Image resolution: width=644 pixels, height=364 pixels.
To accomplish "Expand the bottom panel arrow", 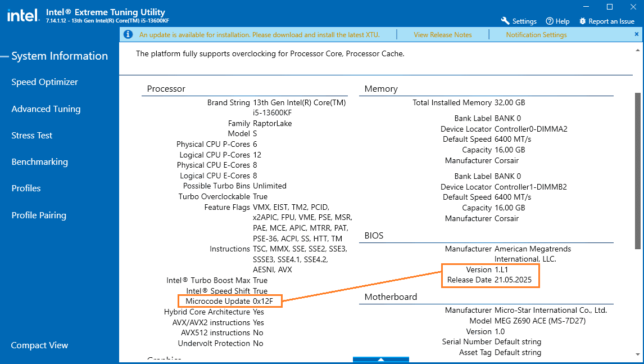I will 381,359.
